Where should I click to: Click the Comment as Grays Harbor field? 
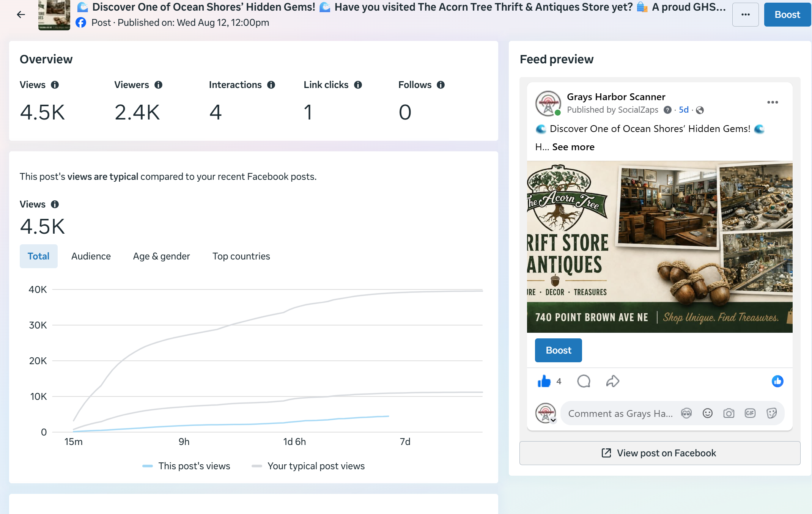point(621,414)
